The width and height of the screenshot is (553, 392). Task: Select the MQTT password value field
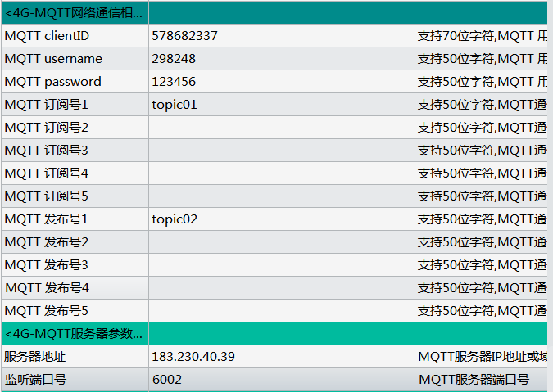[x=281, y=82]
